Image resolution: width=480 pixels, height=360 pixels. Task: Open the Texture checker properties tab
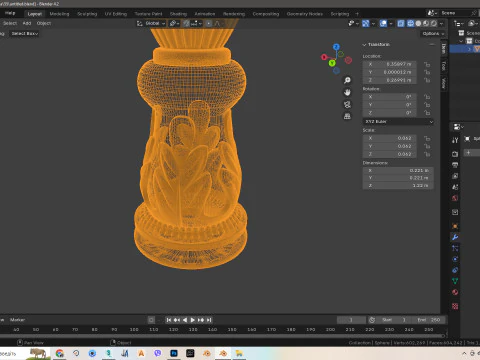pos(455,306)
